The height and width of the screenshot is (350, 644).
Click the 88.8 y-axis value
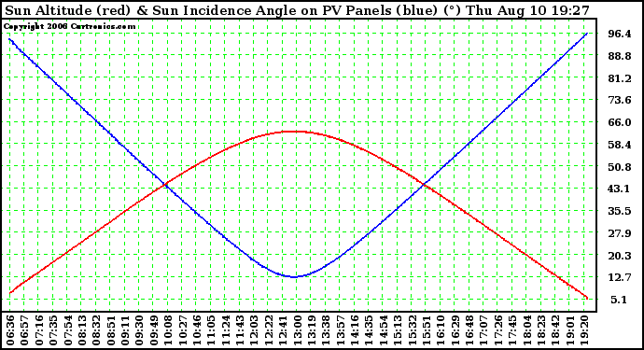620,56
